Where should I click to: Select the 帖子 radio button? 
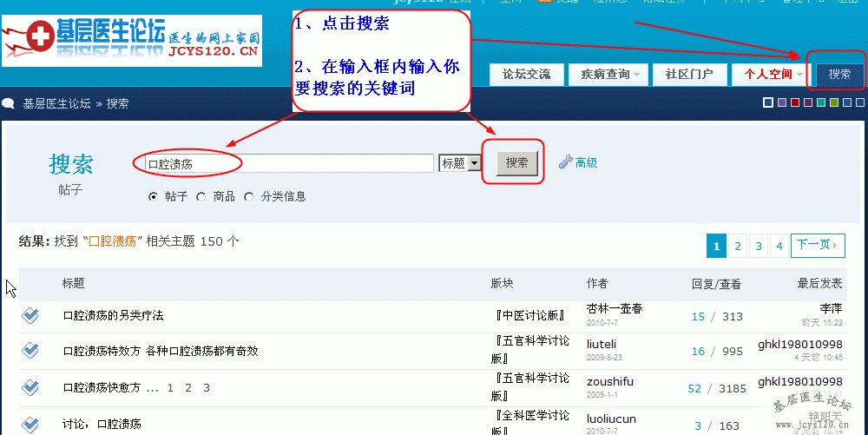[154, 196]
